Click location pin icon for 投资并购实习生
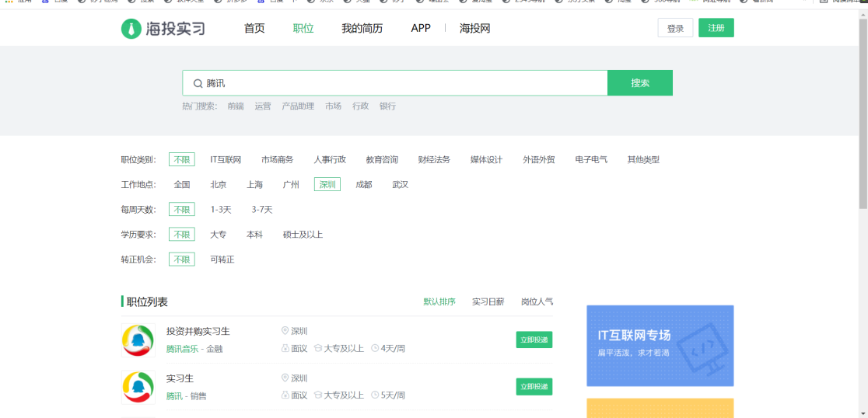The width and height of the screenshot is (868, 418). pos(285,331)
